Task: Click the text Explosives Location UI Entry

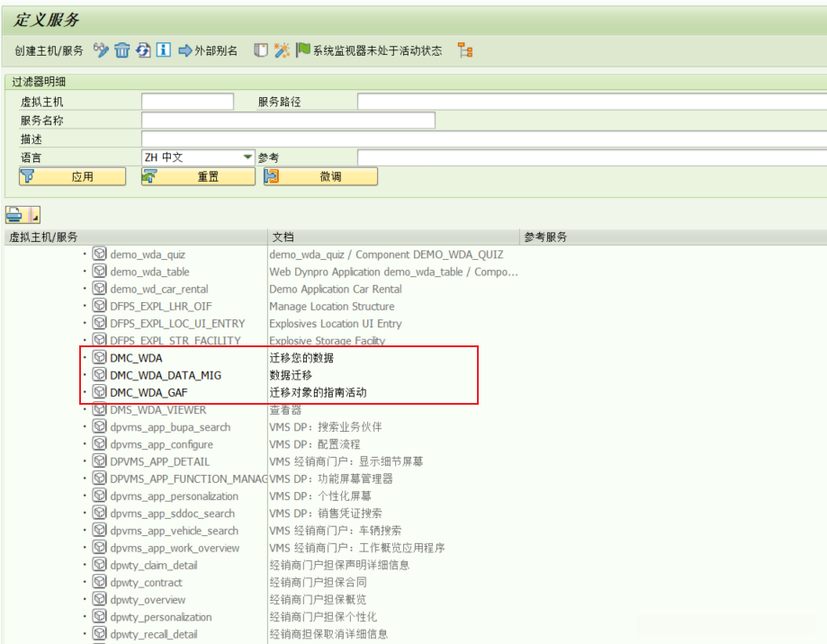Action: point(336,324)
